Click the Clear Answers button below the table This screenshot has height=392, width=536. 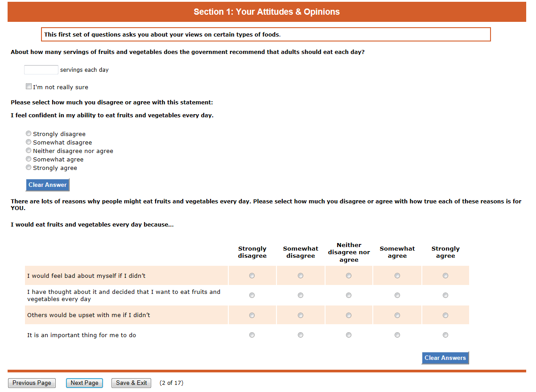tap(445, 358)
